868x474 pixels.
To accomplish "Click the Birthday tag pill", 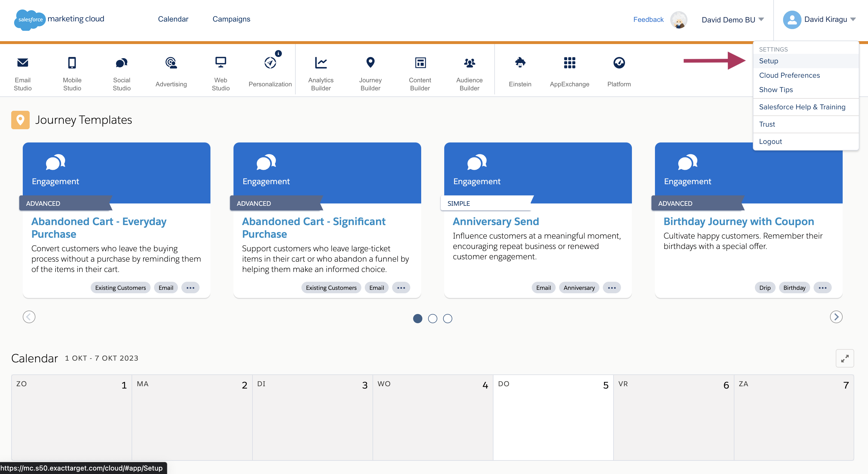I will coord(794,288).
